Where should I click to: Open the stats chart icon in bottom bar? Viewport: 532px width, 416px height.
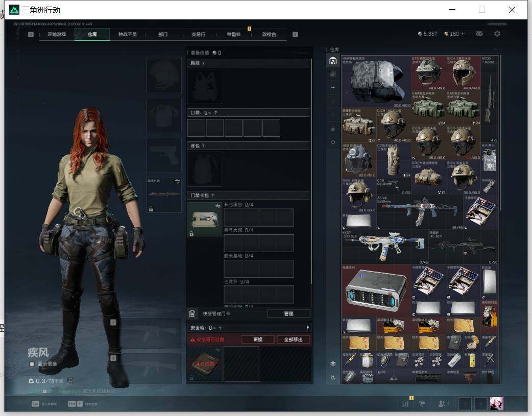405,404
